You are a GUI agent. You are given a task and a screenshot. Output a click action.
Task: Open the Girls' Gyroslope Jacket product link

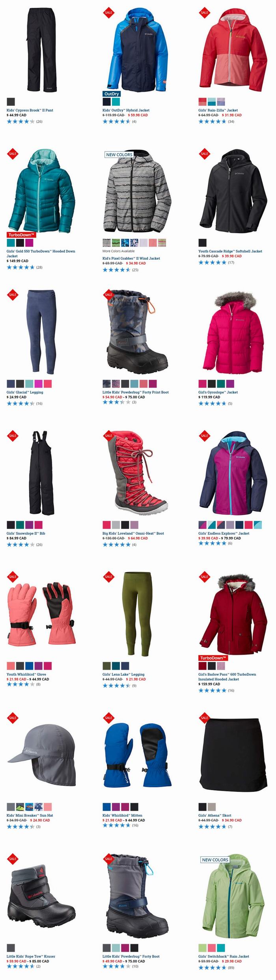click(x=218, y=392)
